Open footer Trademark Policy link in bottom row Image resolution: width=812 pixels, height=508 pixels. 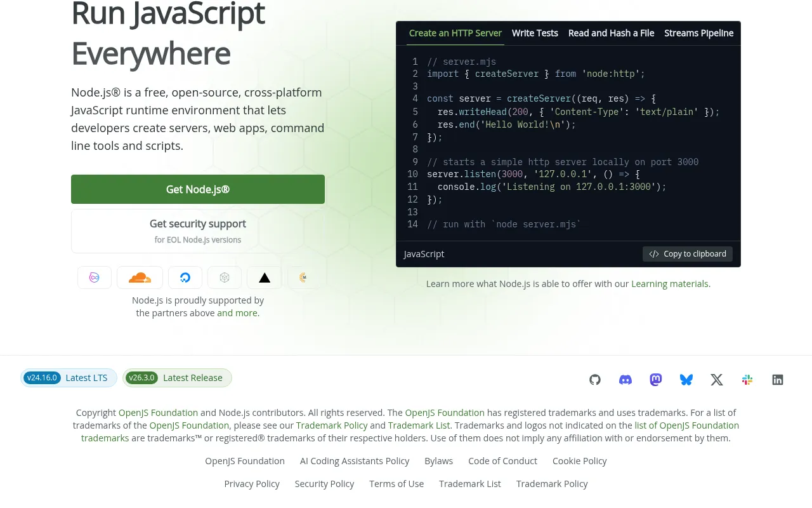click(552, 484)
